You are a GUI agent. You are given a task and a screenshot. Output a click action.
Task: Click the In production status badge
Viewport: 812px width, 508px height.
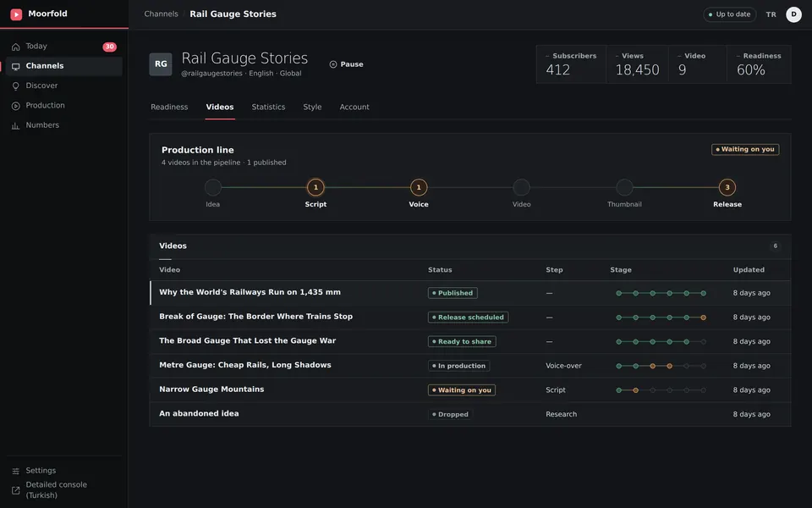[x=458, y=366]
